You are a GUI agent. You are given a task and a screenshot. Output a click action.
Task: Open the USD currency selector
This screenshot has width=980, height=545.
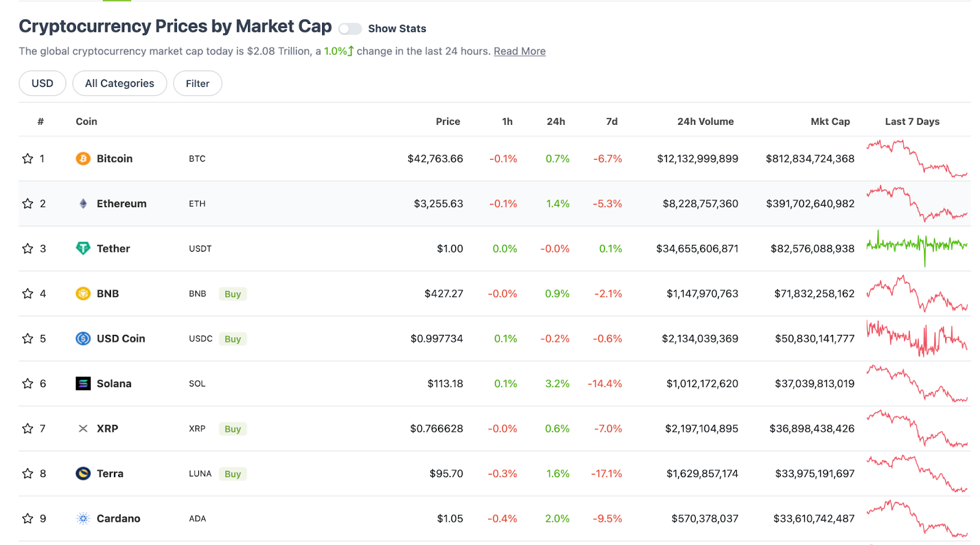tap(42, 83)
